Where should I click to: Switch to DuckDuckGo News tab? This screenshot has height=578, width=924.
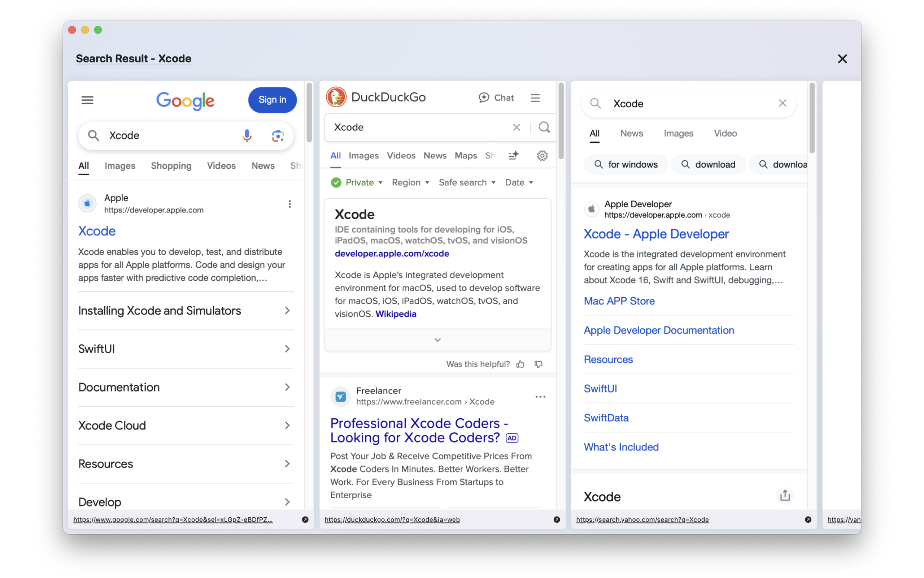coord(435,155)
